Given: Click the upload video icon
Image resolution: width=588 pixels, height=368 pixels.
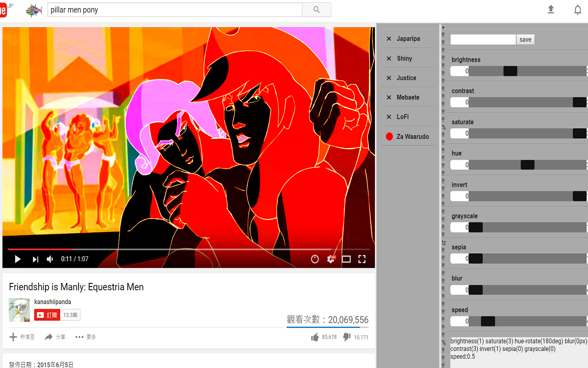Looking at the screenshot, I should click(x=551, y=10).
